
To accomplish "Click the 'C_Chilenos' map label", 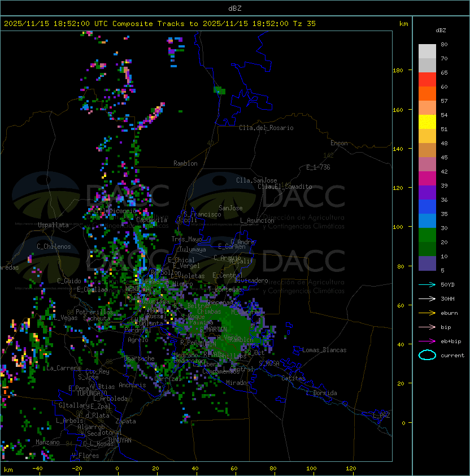I will tap(54, 246).
